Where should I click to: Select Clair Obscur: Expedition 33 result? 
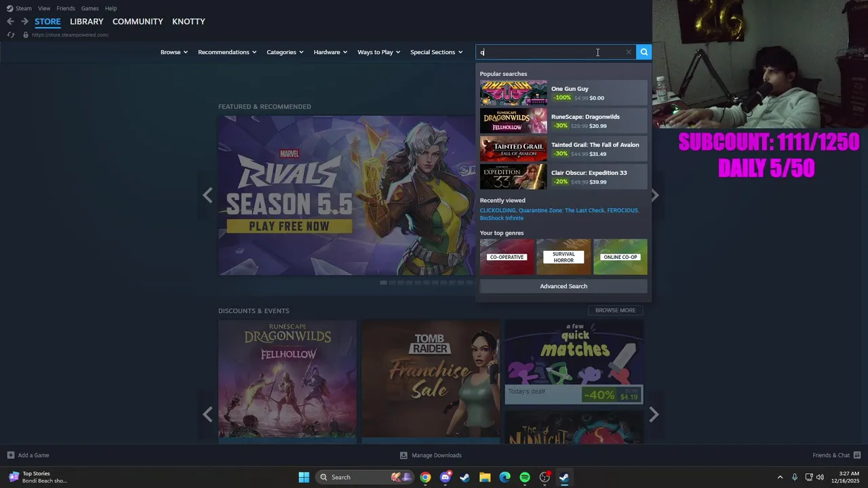(x=564, y=177)
